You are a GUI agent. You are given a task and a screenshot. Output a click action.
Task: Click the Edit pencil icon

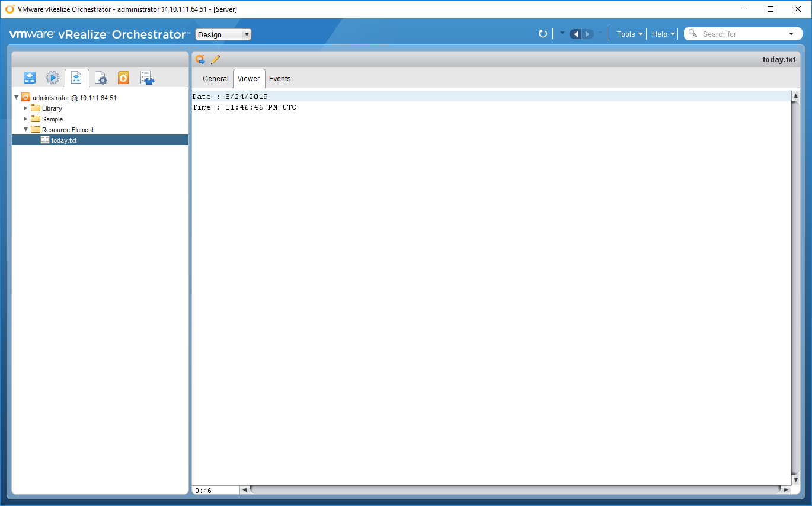(x=215, y=59)
